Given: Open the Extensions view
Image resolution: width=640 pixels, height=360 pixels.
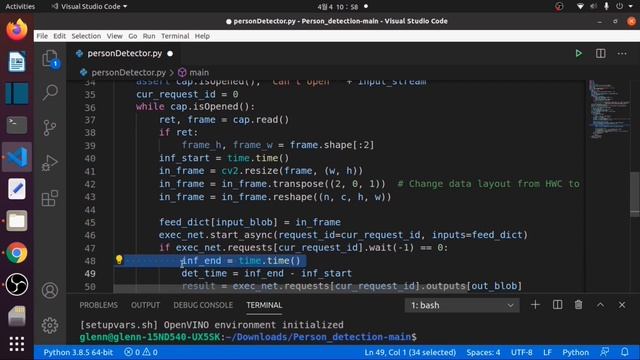Looking at the screenshot, I should (x=50, y=198).
